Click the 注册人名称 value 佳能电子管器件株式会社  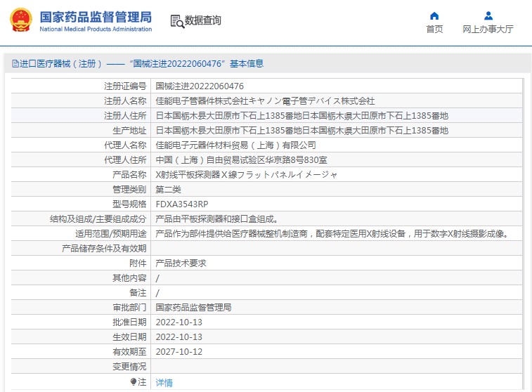266,100
